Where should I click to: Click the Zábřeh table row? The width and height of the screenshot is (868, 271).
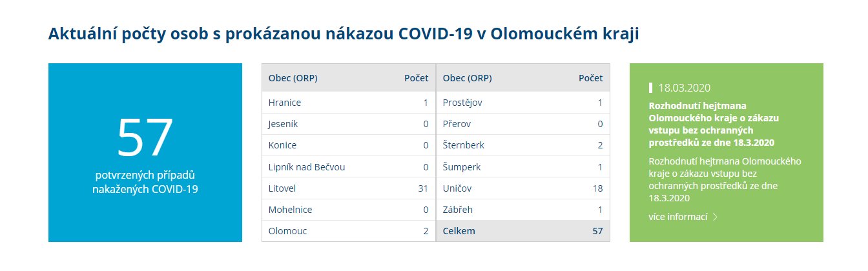pyautogui.click(x=523, y=210)
